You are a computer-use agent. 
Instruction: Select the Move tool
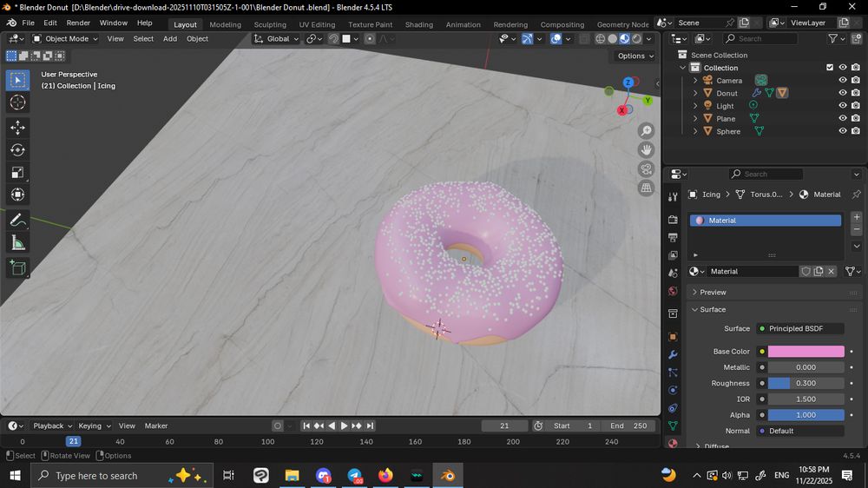(x=17, y=128)
